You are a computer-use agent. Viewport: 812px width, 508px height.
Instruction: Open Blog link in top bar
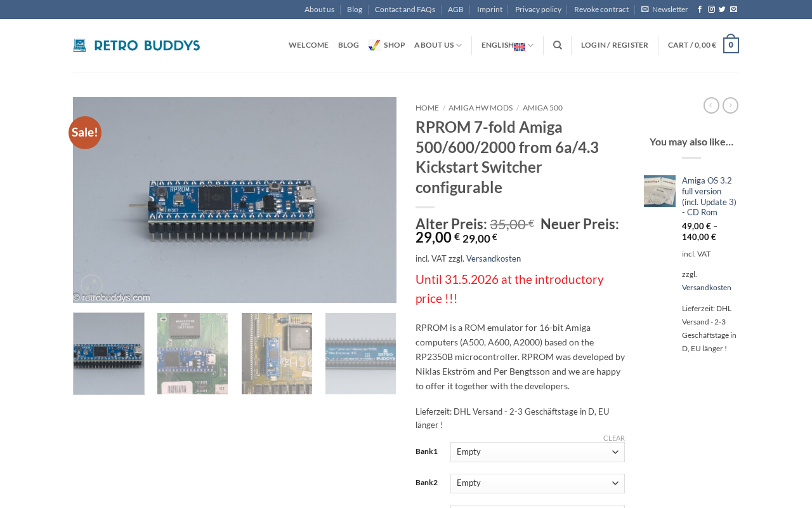[x=355, y=10]
